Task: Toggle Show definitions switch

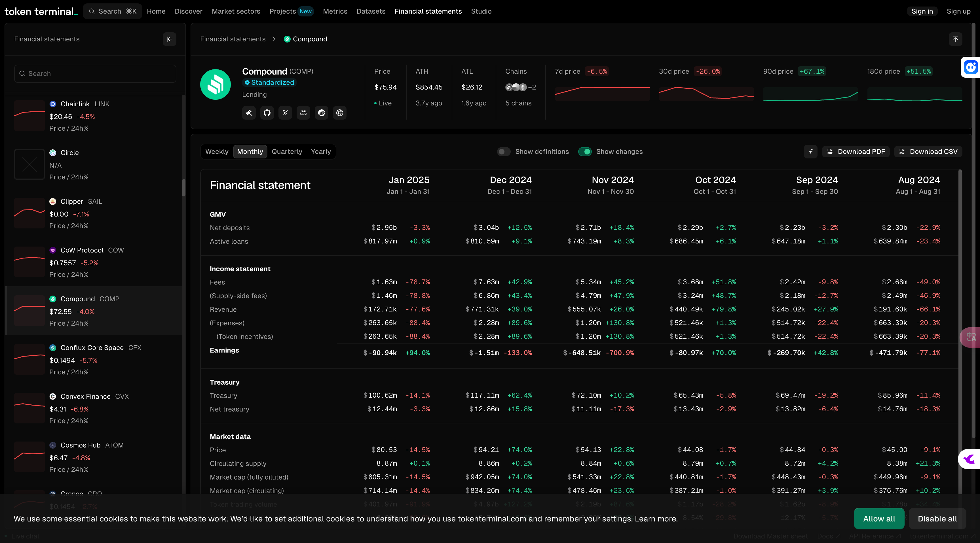Action: [503, 152]
